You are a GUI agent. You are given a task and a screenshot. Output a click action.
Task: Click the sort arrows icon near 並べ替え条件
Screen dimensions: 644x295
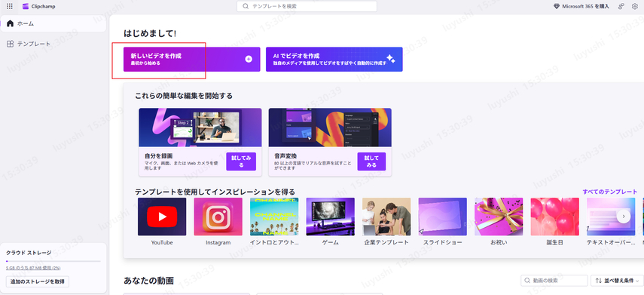598,281
